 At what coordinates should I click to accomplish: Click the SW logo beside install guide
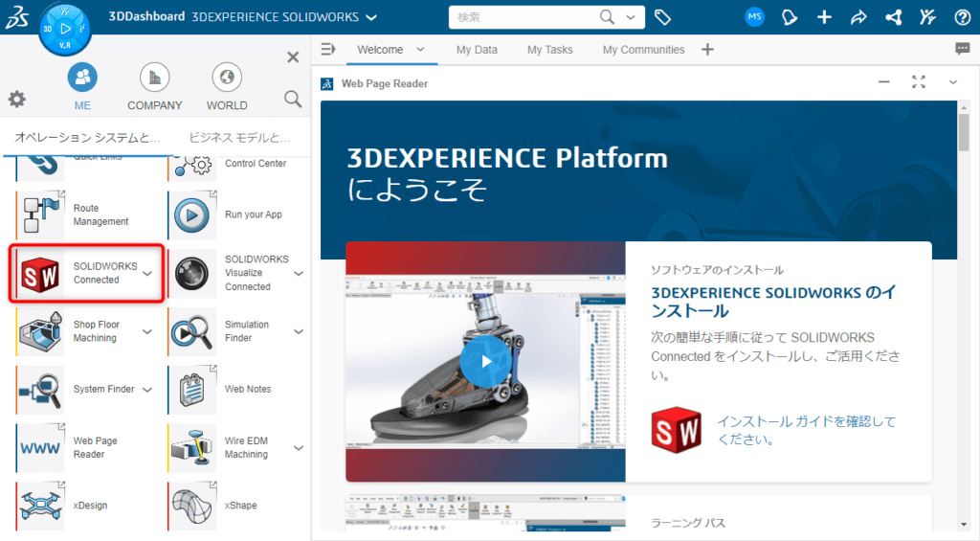coord(676,430)
